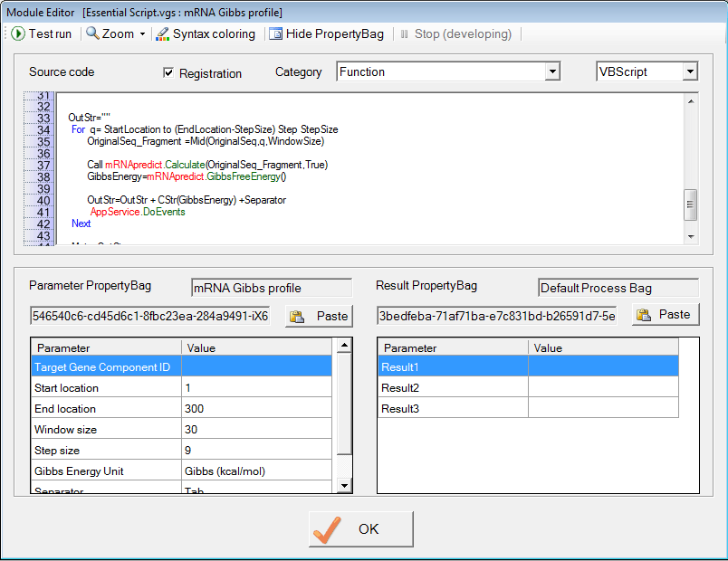Click parameter table scroll up arrow
Image resolution: width=728 pixels, height=561 pixels.
[344, 346]
